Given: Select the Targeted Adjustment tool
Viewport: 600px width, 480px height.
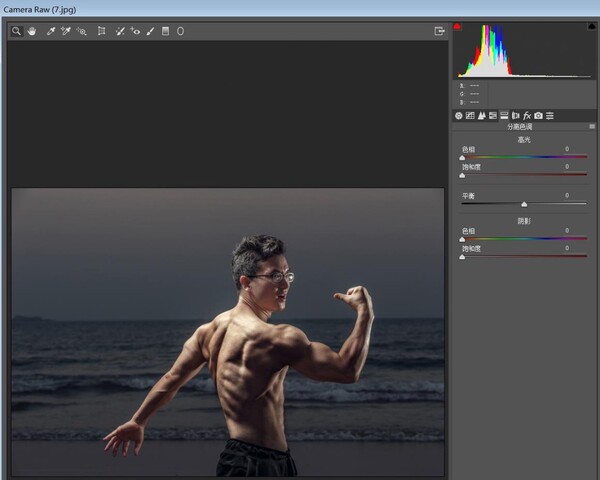Looking at the screenshot, I should coord(82,31).
